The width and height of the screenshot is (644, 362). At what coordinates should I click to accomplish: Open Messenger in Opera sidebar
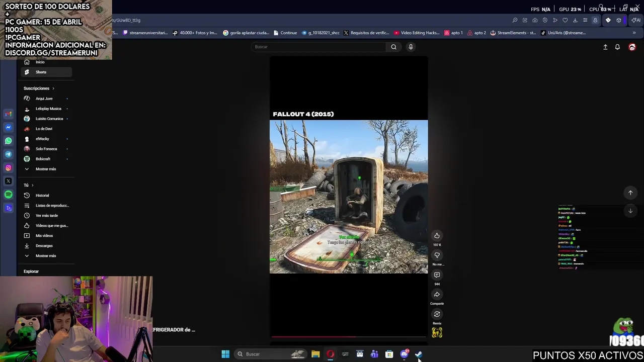click(x=8, y=127)
